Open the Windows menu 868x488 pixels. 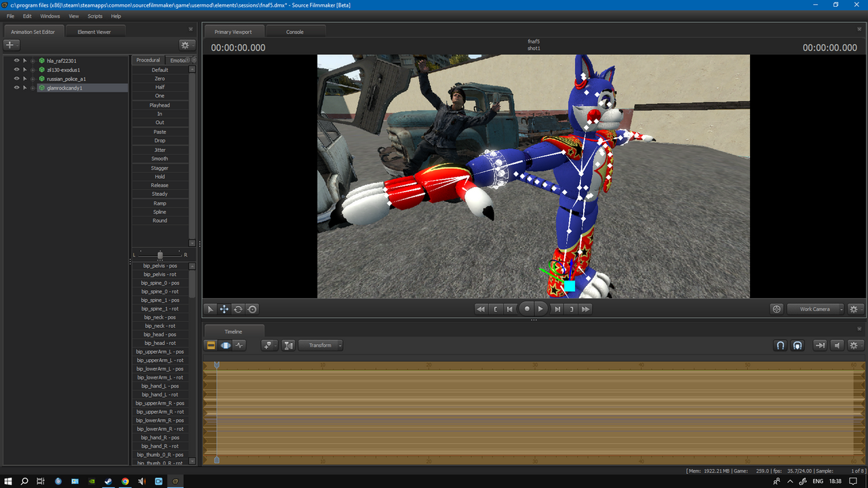coord(50,16)
